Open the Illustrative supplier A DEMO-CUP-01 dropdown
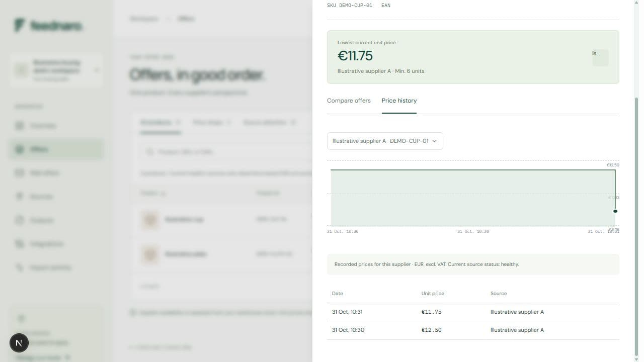 385,141
